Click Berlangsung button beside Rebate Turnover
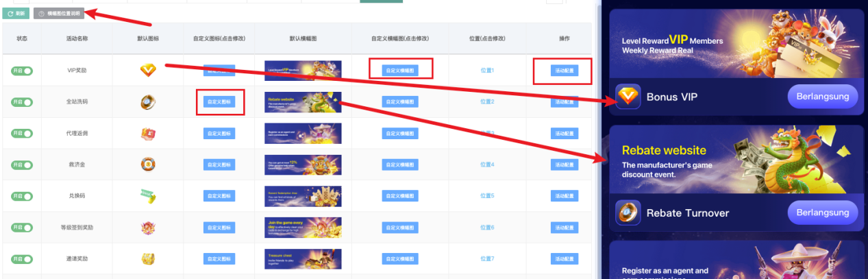 823,213
